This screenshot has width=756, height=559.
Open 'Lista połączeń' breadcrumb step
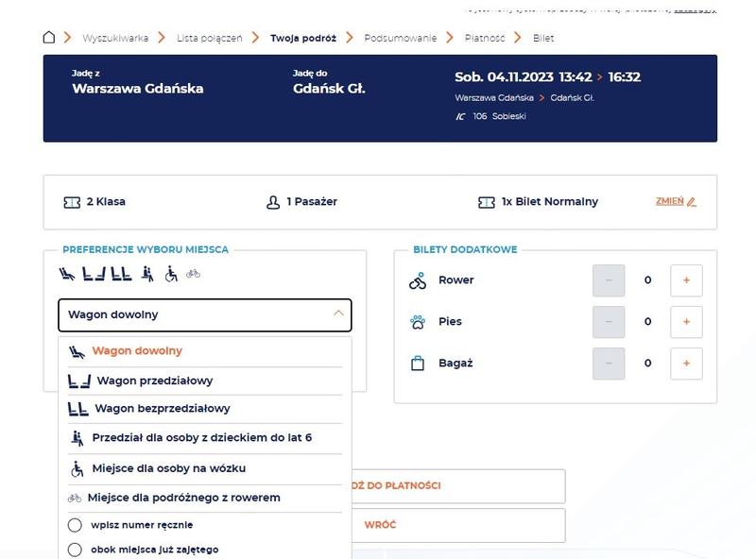[x=209, y=39]
